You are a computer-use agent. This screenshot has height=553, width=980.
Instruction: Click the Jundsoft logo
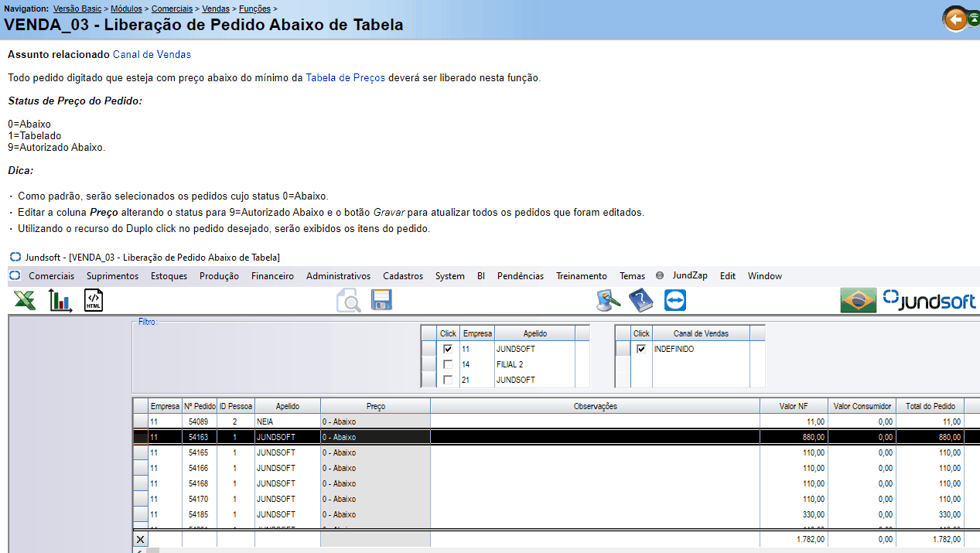[930, 300]
